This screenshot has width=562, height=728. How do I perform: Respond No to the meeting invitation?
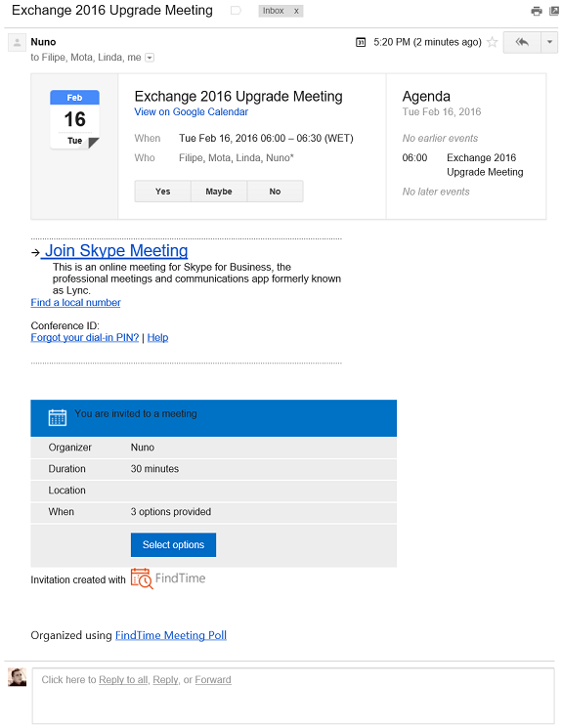coord(275,192)
